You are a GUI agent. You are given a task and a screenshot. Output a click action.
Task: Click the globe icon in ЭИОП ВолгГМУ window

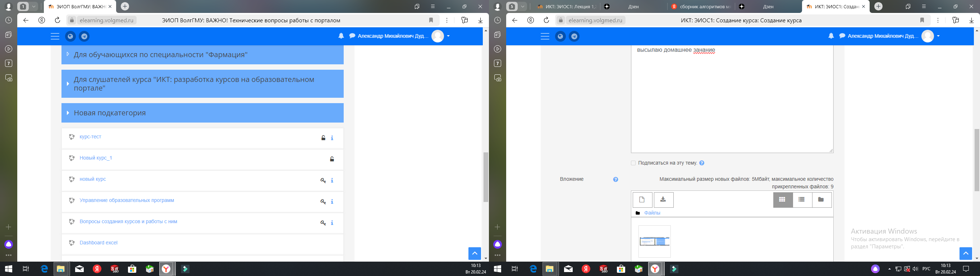click(x=70, y=37)
